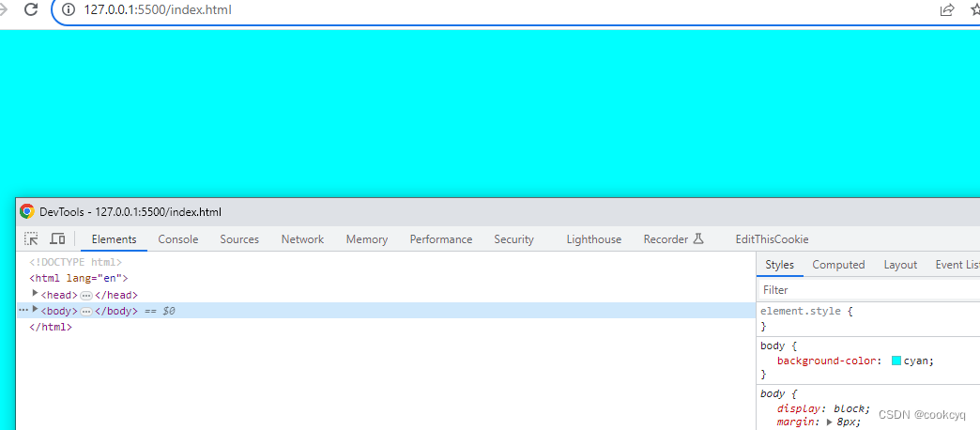Open the cyan color swatch picker
Screen dimensions: 980x430
[x=896, y=361]
